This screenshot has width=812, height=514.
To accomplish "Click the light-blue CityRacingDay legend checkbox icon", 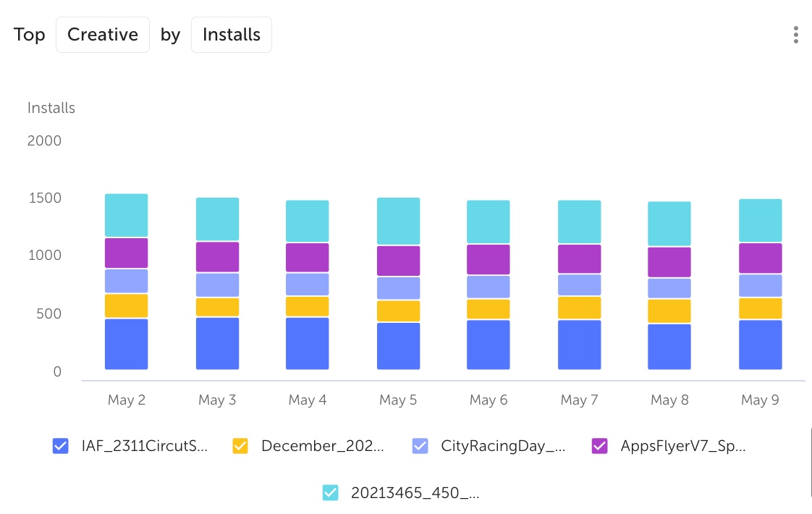I will [x=420, y=446].
